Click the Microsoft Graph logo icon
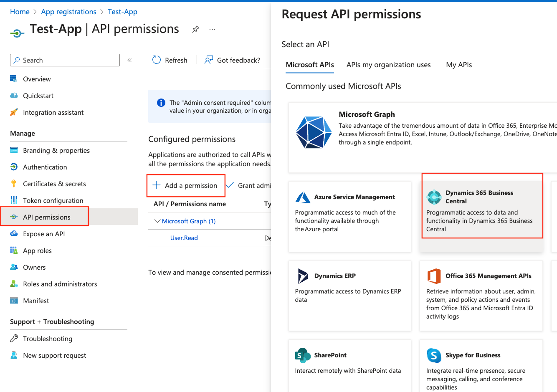The height and width of the screenshot is (392, 557). click(314, 132)
